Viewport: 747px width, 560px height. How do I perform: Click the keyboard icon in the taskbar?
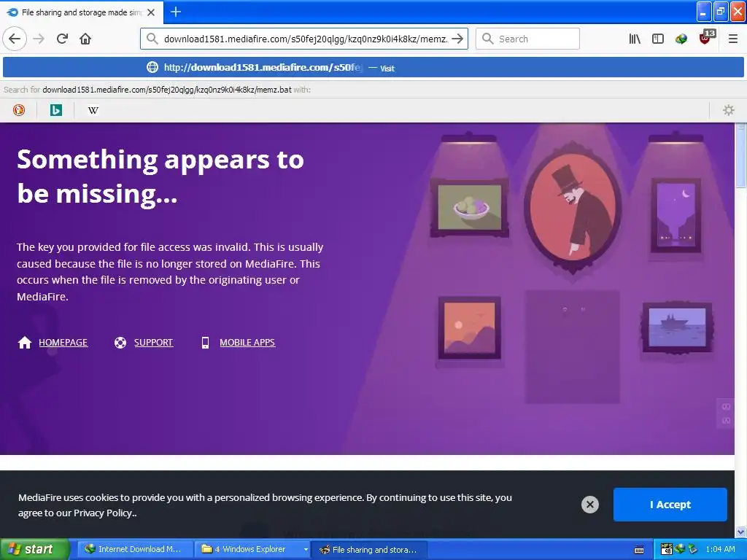point(639,550)
